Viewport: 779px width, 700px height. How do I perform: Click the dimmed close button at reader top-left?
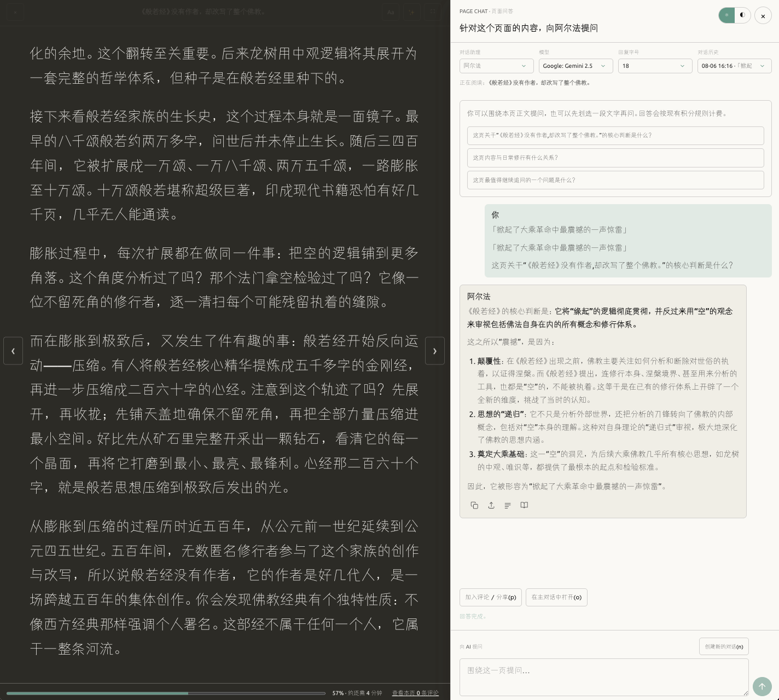click(x=15, y=11)
